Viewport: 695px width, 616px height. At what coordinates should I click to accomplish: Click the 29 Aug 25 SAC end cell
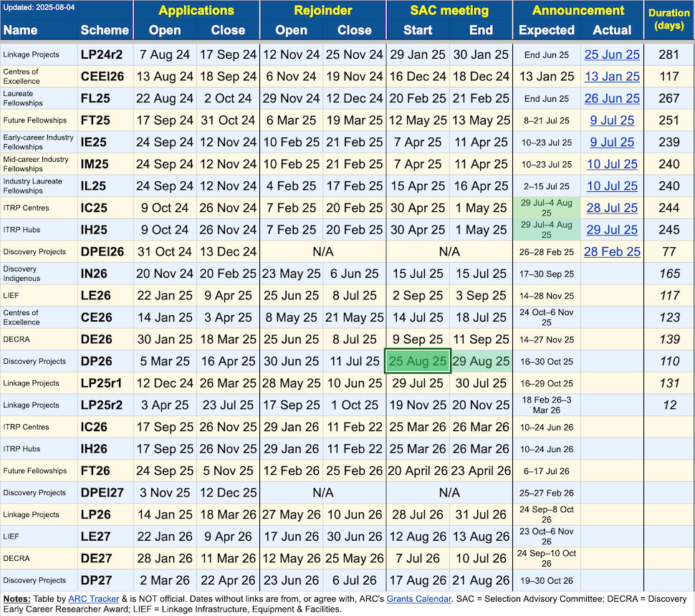click(481, 361)
